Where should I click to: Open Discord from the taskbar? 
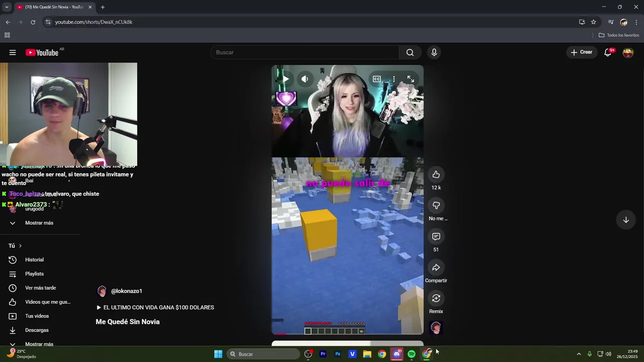396,354
